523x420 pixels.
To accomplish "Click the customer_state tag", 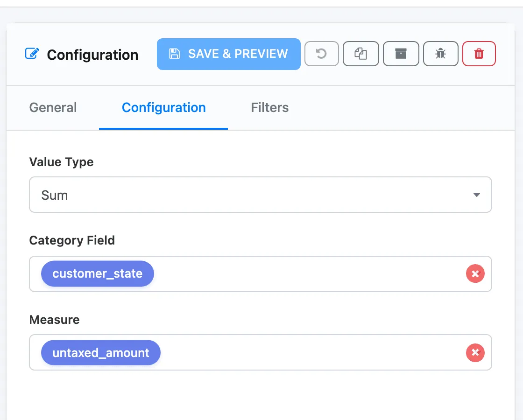I will (98, 273).
